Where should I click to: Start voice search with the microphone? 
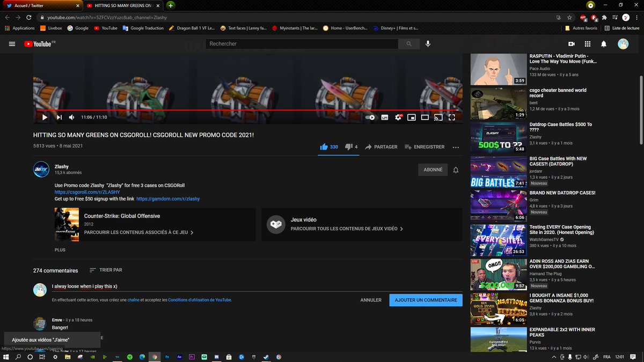click(428, 44)
